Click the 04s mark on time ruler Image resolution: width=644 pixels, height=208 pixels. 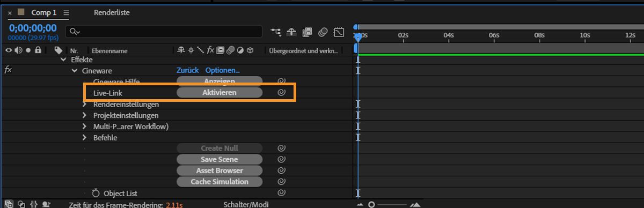[x=449, y=35]
